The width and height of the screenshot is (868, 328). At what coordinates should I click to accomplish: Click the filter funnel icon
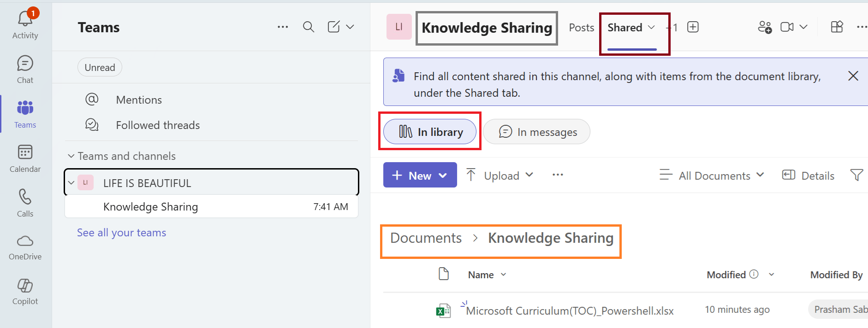(x=856, y=175)
